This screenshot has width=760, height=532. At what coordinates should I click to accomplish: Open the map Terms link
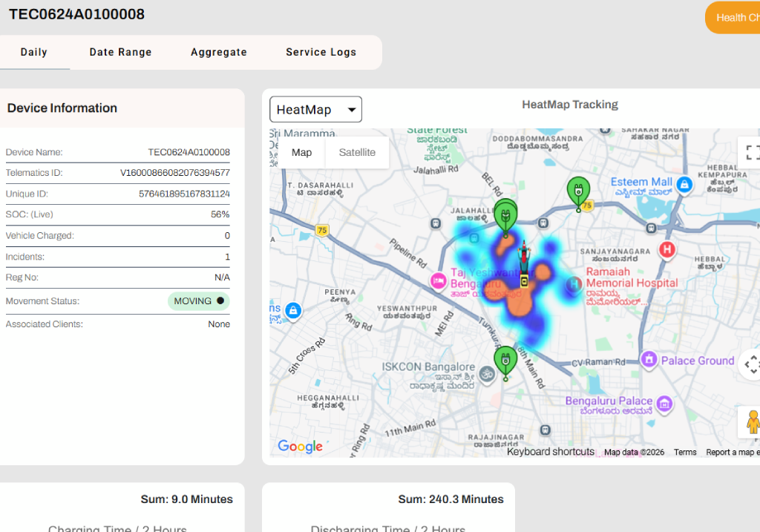click(685, 452)
